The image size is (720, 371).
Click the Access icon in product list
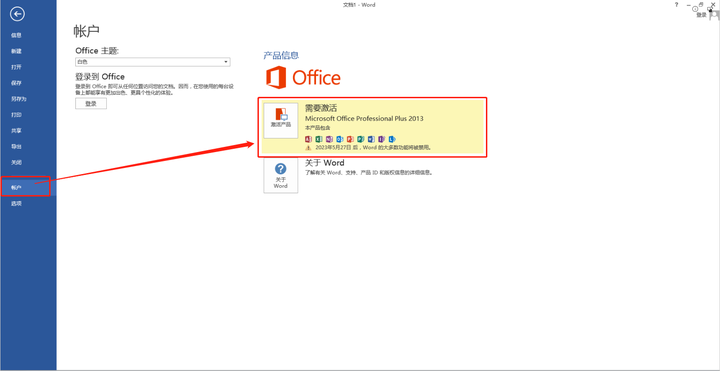coord(308,139)
